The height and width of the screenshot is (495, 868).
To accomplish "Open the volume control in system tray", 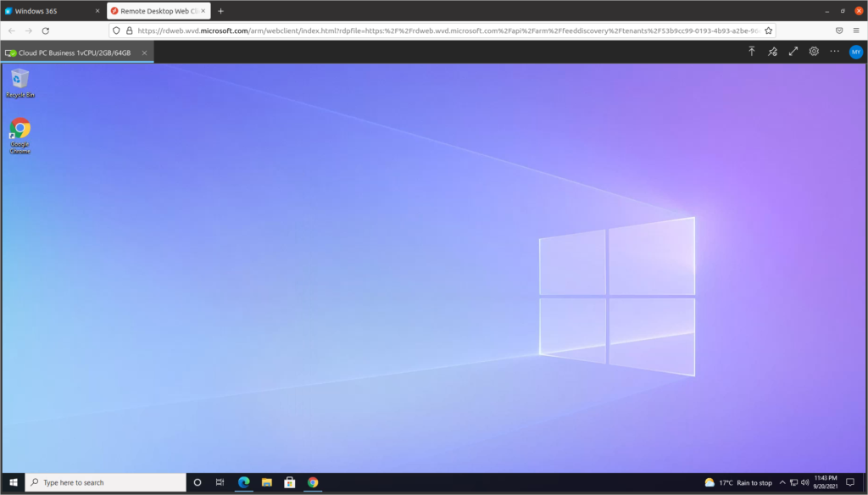I will pyautogui.click(x=805, y=483).
